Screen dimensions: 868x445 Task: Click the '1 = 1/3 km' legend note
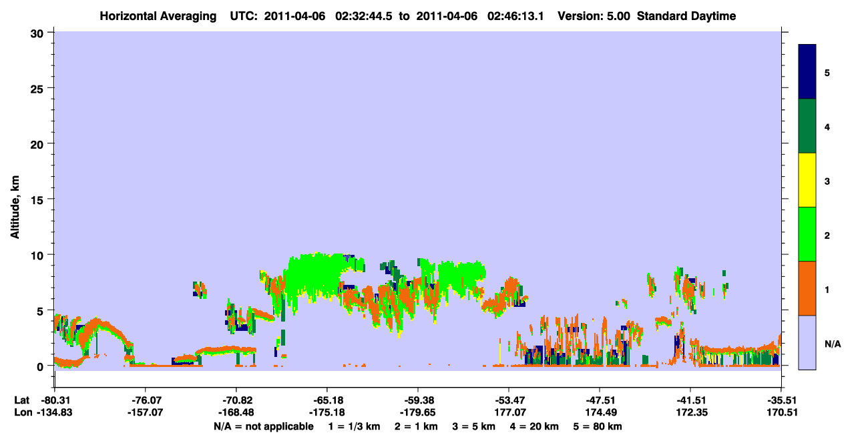coord(355,426)
